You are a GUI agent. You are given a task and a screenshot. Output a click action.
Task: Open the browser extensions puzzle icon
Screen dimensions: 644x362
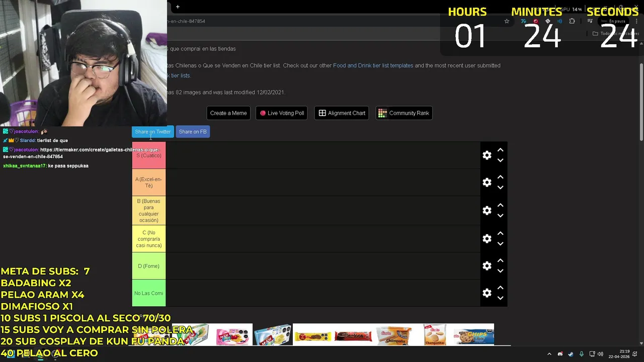point(572,21)
